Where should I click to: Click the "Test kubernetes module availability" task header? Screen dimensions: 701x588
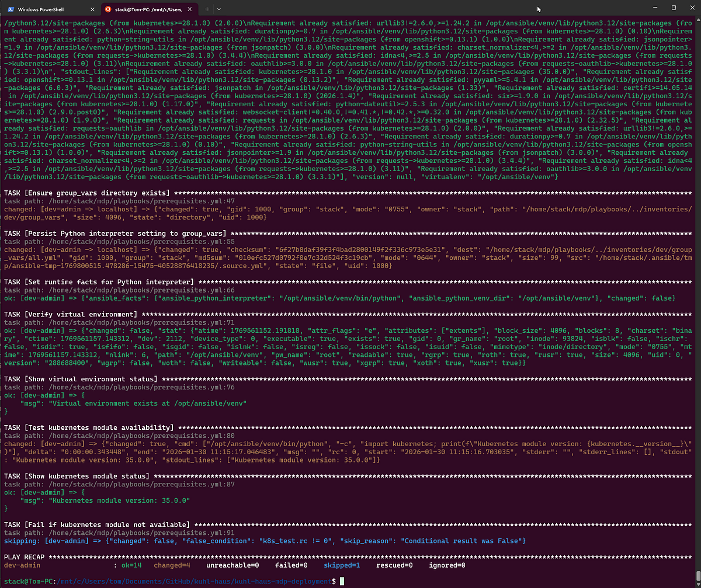pyautogui.click(x=89, y=428)
